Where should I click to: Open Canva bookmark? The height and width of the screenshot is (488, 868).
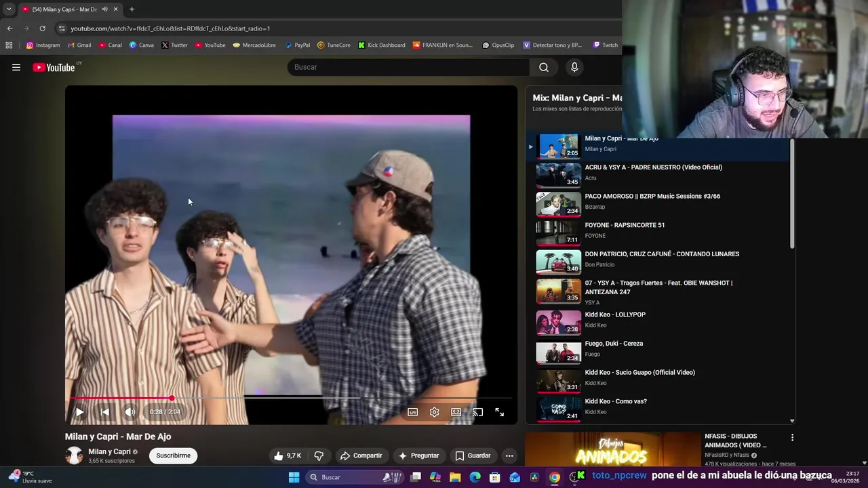tap(141, 45)
